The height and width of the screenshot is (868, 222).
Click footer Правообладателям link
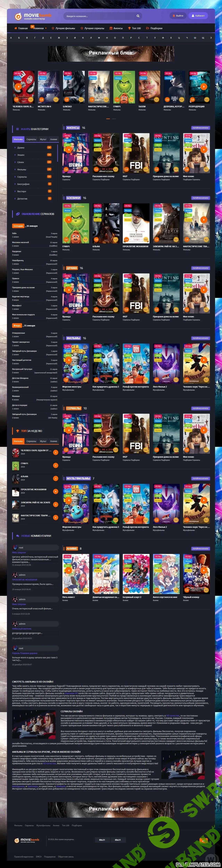pos(24,857)
